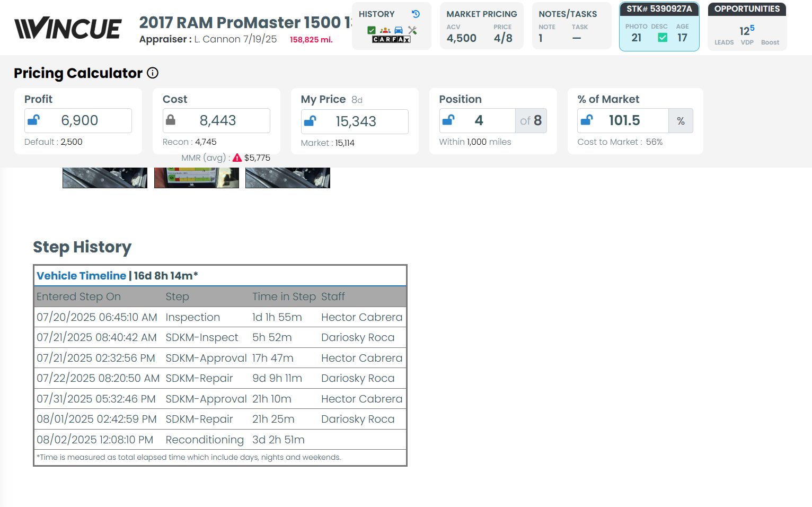This screenshot has height=507, width=812.
Task: Click the PRICE rank 4/8
Action: point(503,38)
